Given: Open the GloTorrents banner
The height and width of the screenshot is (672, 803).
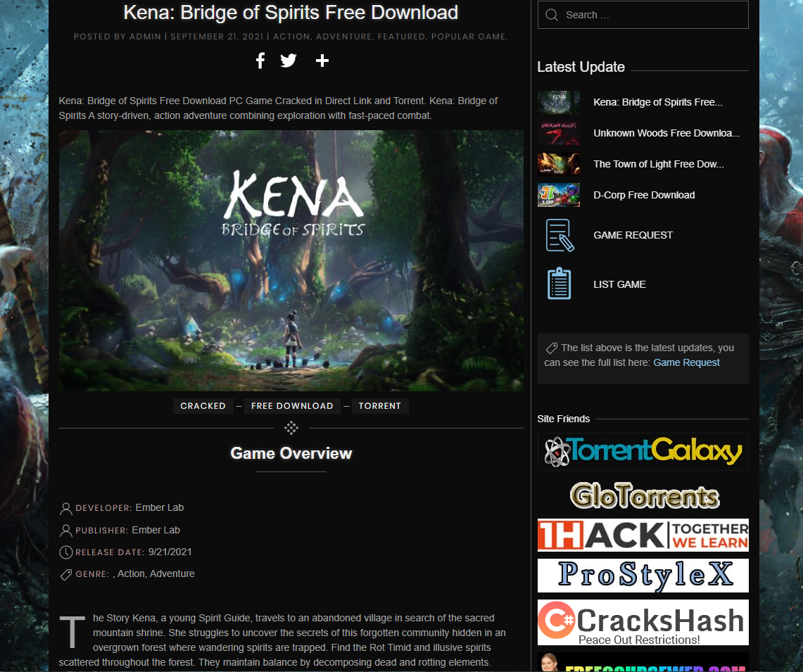Looking at the screenshot, I should (645, 495).
